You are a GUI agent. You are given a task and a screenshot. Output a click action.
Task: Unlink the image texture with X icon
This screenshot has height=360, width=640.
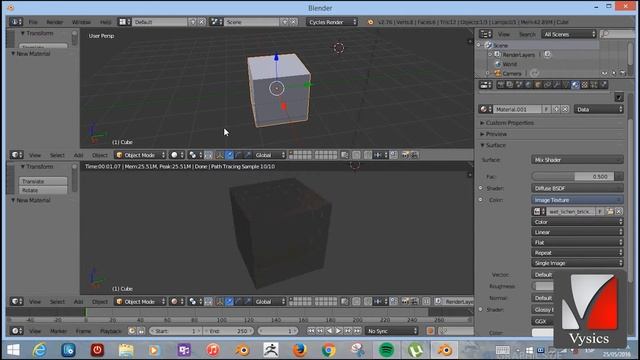pos(619,211)
